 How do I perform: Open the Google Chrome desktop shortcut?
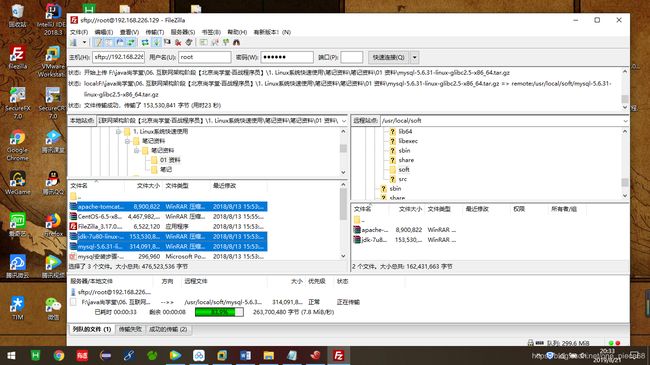[x=17, y=145]
